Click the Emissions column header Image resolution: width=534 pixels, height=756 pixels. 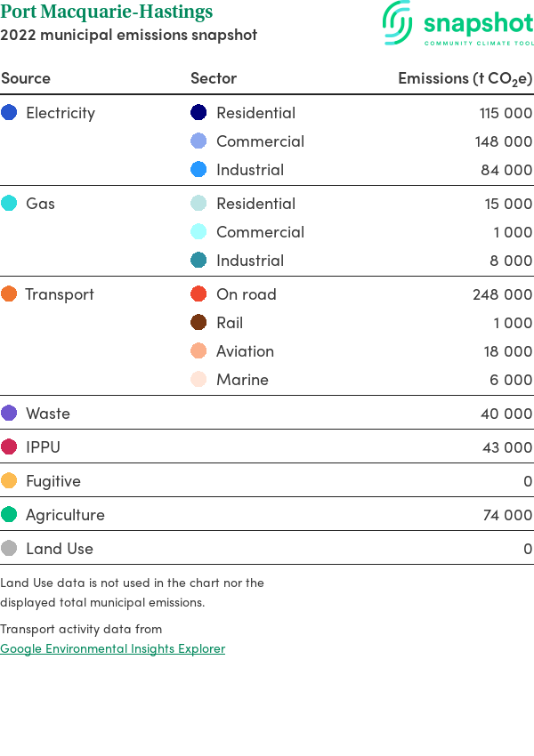pyautogui.click(x=465, y=78)
